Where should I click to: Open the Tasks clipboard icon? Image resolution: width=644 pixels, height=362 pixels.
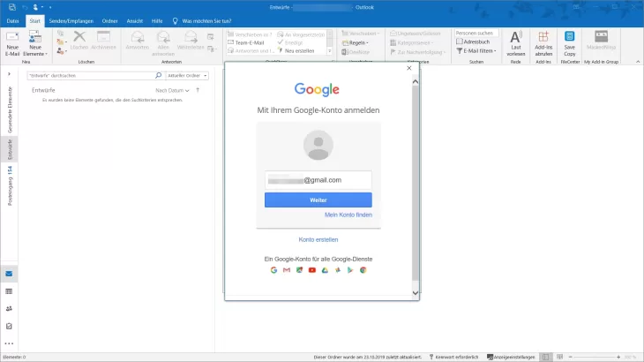(9, 326)
